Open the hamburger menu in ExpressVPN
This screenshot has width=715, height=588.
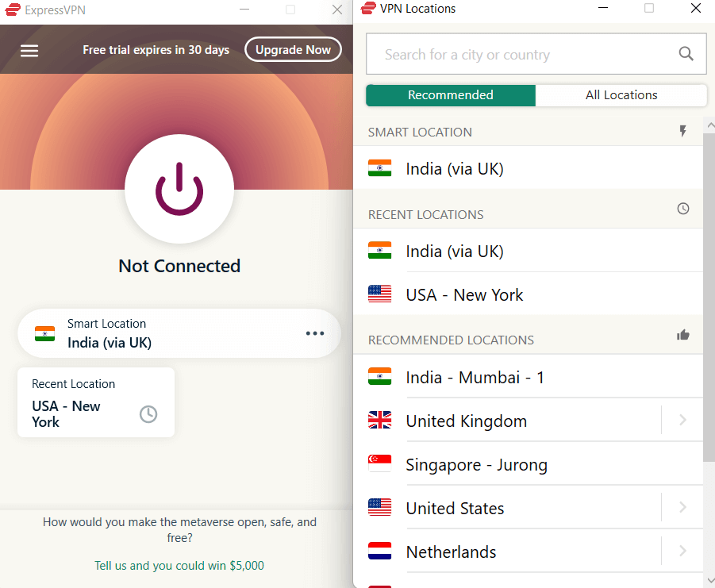click(x=29, y=51)
